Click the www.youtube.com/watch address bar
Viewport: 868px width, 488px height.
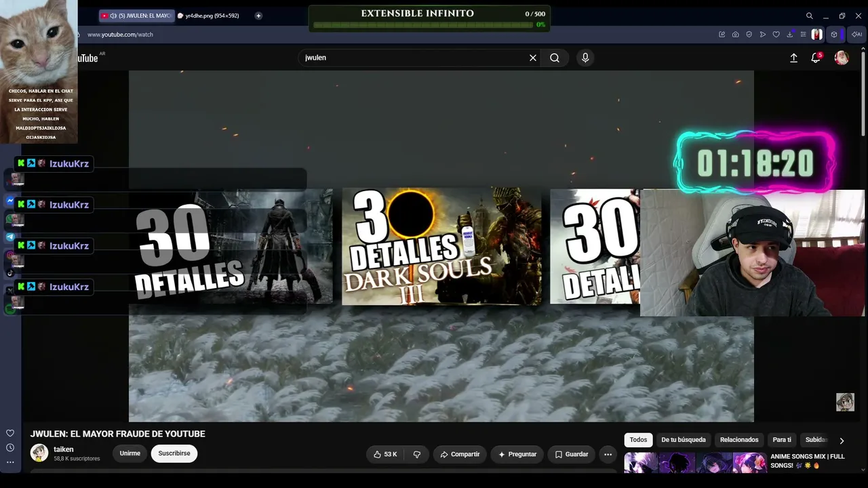pos(120,35)
